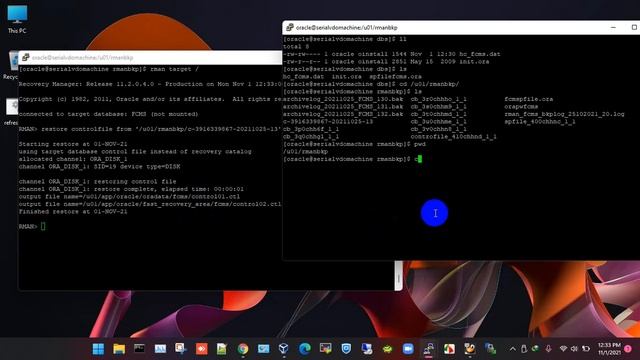Click '/u01/rmanbkp' pwd output line
The width and height of the screenshot is (640, 360).
click(x=305, y=151)
